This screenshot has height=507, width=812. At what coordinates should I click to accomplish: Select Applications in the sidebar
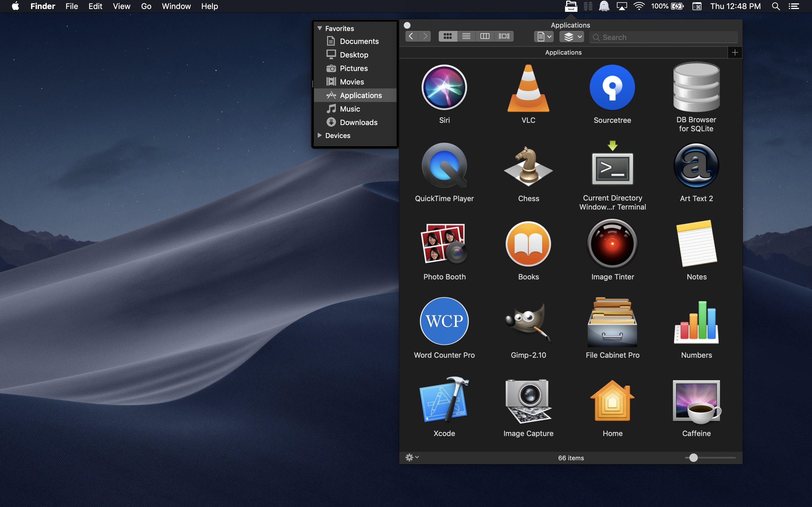pyautogui.click(x=360, y=95)
